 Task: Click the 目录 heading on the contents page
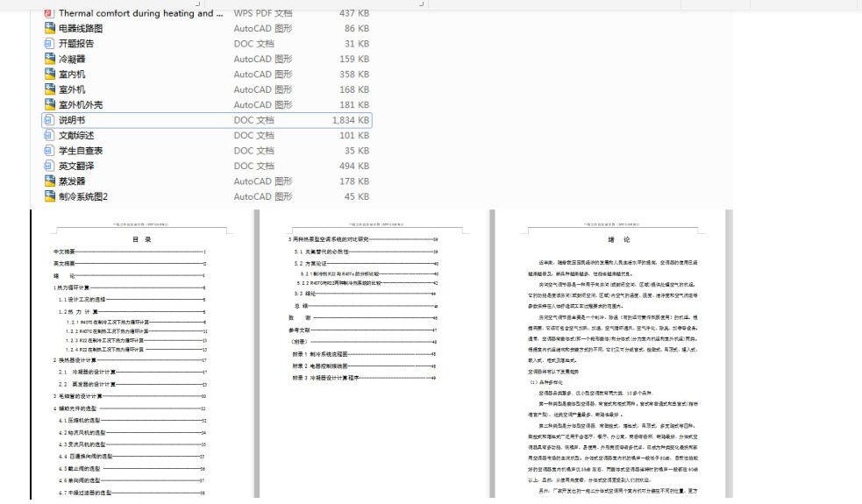[x=142, y=239]
